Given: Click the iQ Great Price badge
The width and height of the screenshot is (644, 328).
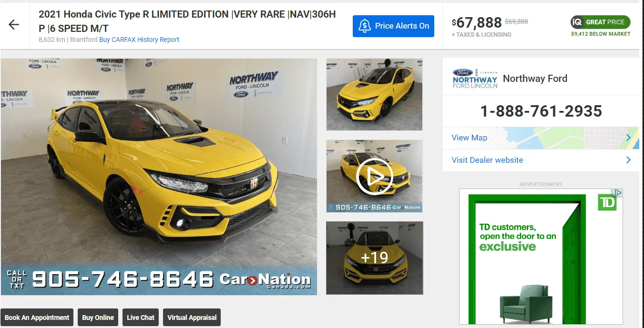Looking at the screenshot, I should [x=600, y=22].
